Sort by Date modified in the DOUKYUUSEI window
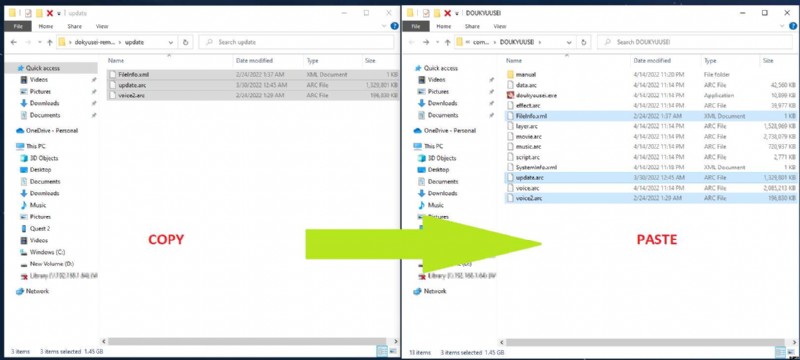The image size is (800, 360). coord(652,61)
